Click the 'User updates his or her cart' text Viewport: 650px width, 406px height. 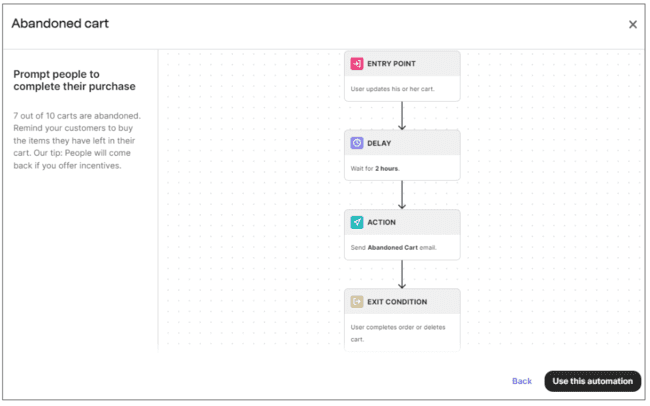[x=392, y=89]
